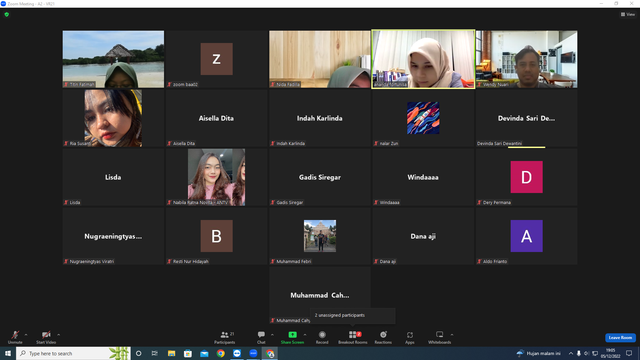Open the volume control in tray

[x=587, y=353]
